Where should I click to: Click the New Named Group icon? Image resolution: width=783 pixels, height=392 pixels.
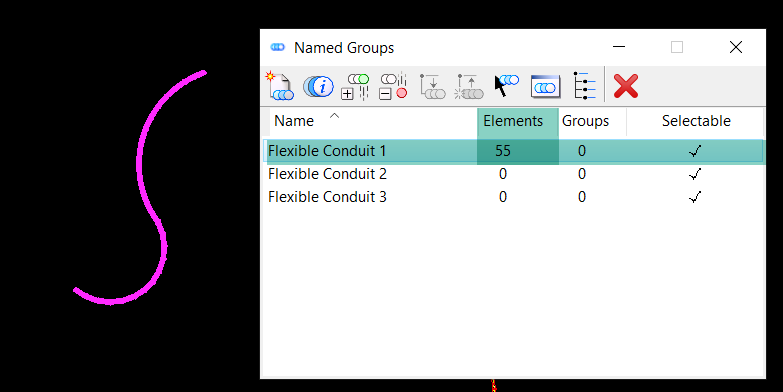coord(279,86)
